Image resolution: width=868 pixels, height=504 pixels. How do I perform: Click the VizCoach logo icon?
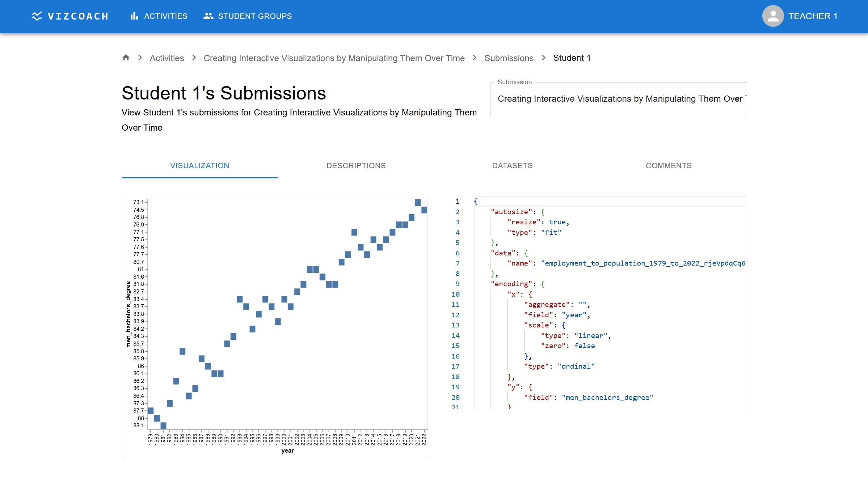37,16
